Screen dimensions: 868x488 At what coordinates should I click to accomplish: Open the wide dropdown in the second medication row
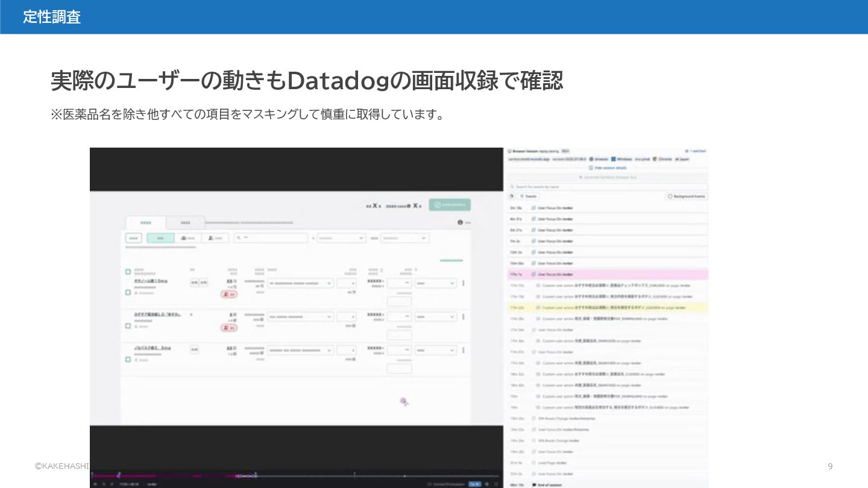(301, 316)
